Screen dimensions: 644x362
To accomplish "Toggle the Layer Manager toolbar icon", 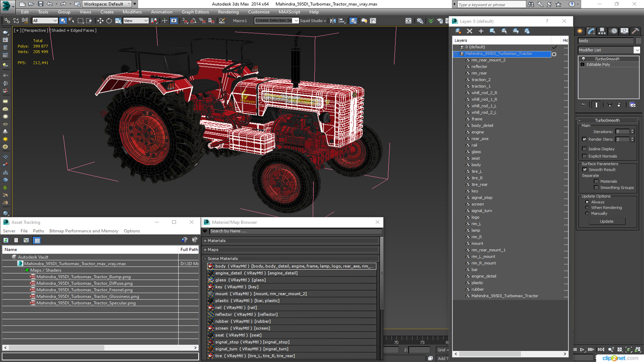I will point(353,21).
